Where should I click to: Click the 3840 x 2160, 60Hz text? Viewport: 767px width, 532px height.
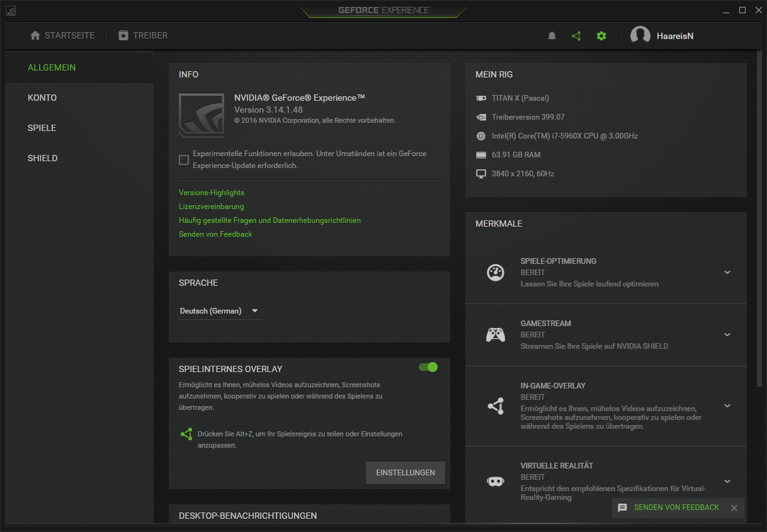523,174
